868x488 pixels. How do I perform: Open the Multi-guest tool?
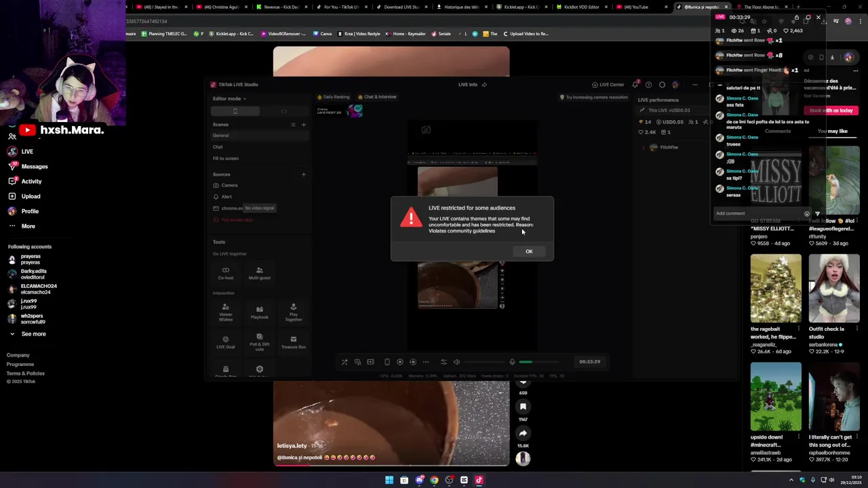(260, 273)
